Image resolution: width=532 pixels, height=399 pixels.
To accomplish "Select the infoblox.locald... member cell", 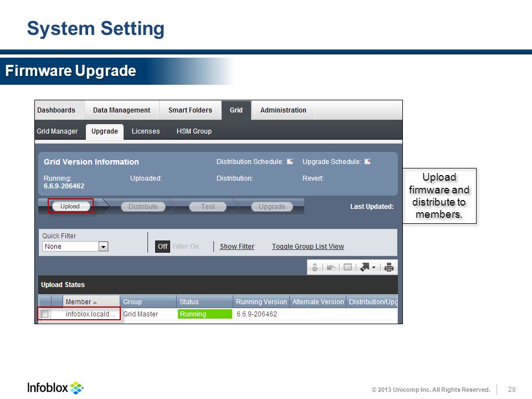I will [90, 314].
